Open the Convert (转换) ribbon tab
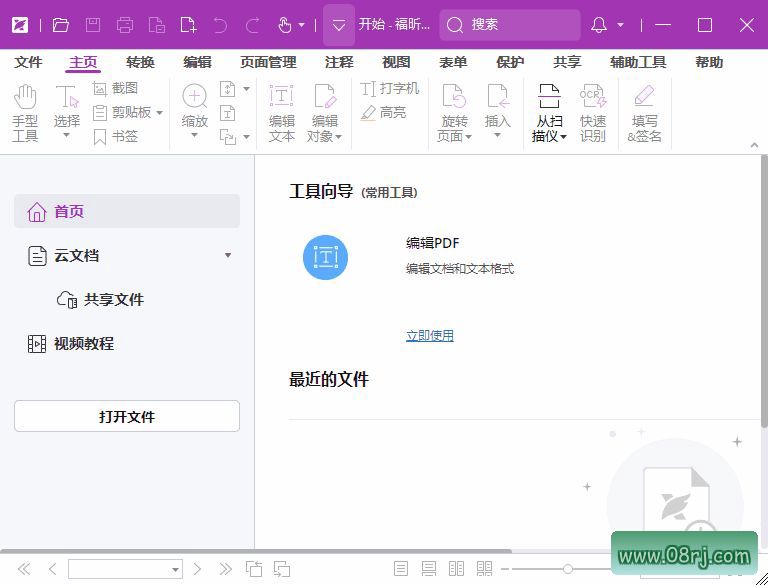The height and width of the screenshot is (585, 768). tap(140, 62)
